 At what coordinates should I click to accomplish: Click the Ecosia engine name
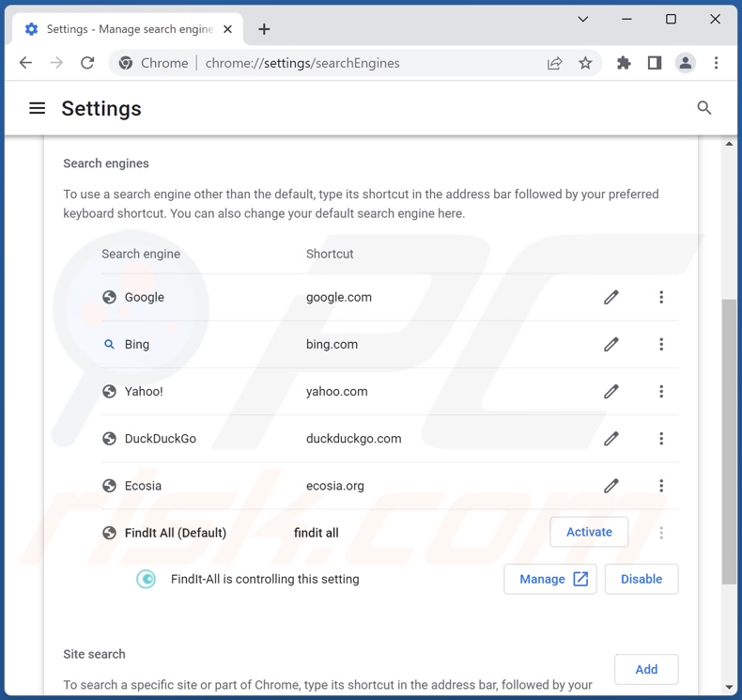pos(143,486)
